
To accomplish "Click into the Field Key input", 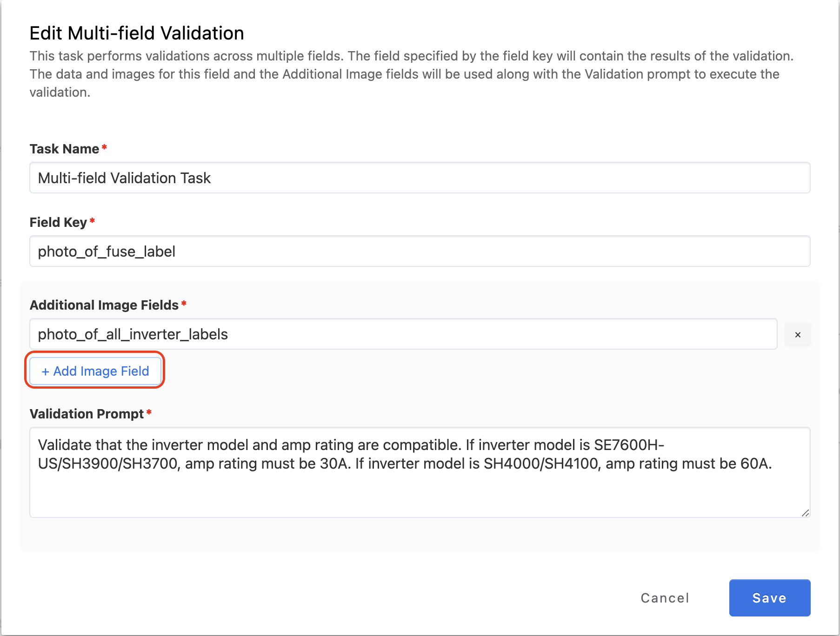I will tap(420, 252).
